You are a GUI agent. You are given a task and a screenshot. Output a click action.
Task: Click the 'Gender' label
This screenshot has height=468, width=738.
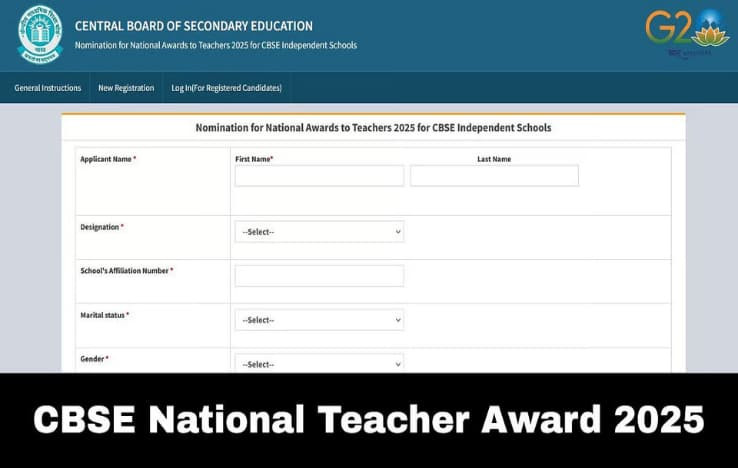94,359
